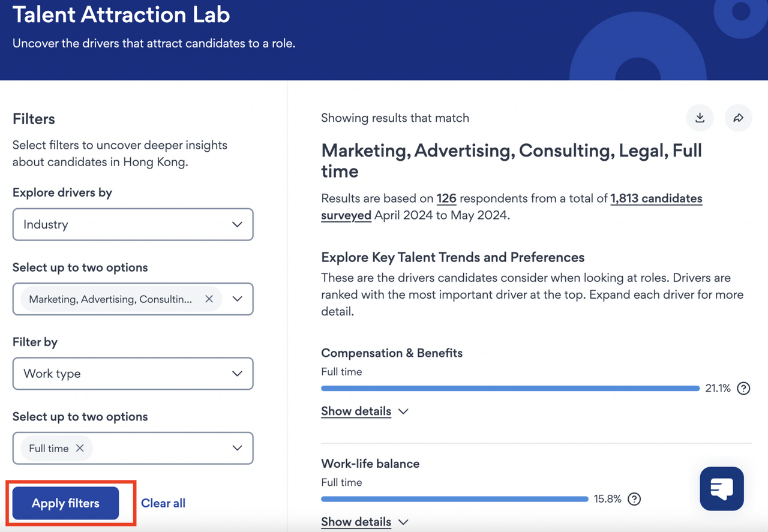The height and width of the screenshot is (532, 768).
Task: Remove the Full time filter chip
Action: 80,449
